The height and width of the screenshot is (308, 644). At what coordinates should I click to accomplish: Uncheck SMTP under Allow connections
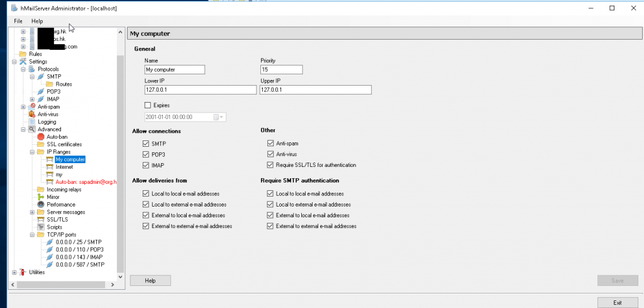(146, 144)
